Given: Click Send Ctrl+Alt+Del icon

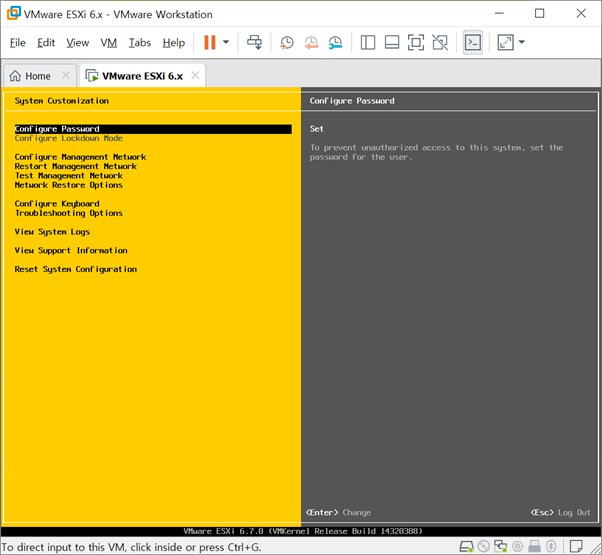Looking at the screenshot, I should point(254,42).
